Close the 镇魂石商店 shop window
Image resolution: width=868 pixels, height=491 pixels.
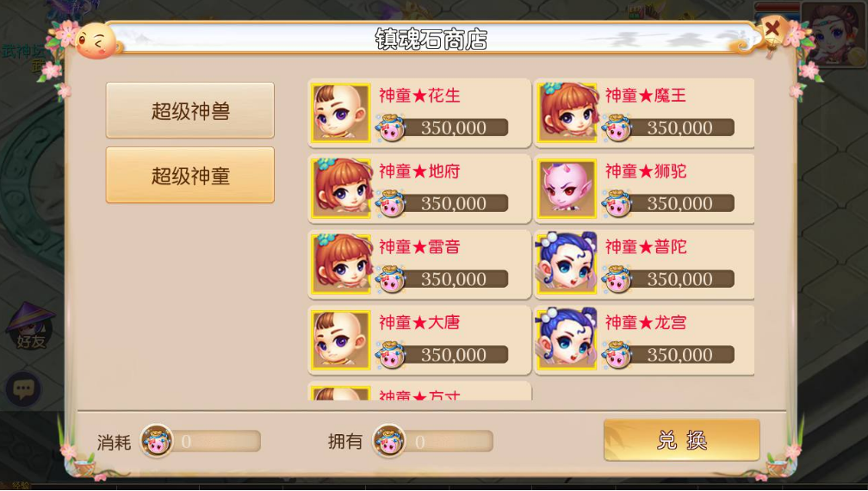(772, 28)
